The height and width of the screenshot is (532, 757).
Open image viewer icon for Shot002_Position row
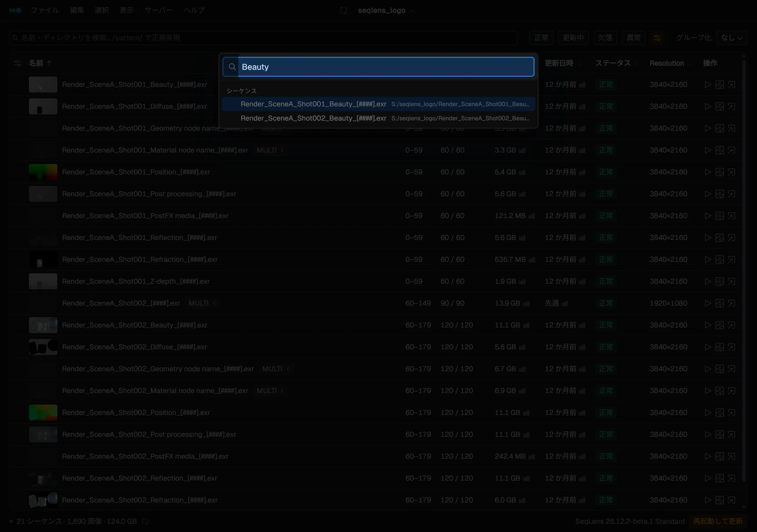719,413
